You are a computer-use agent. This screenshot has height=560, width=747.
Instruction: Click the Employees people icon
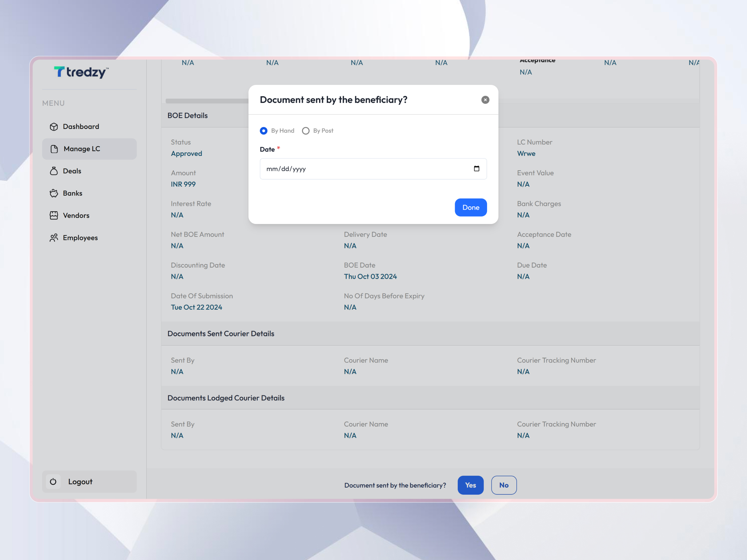[x=54, y=238]
